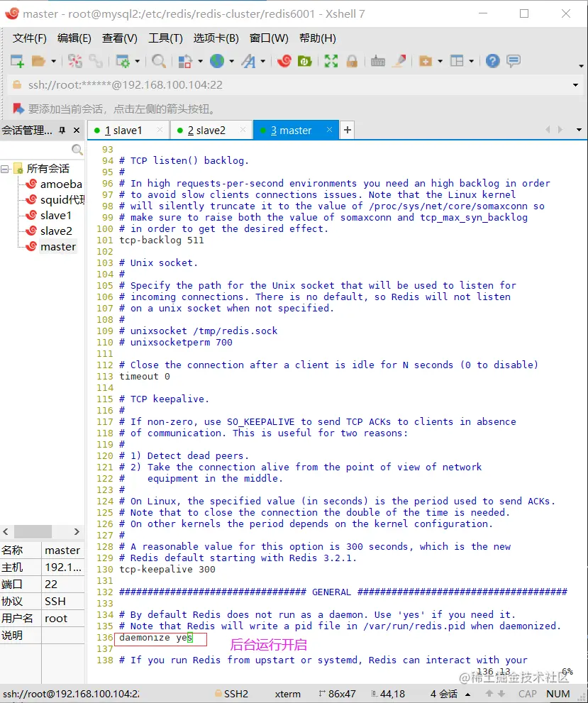Pin the session manager panel
Image resolution: width=588 pixels, height=703 pixels.
62,131
